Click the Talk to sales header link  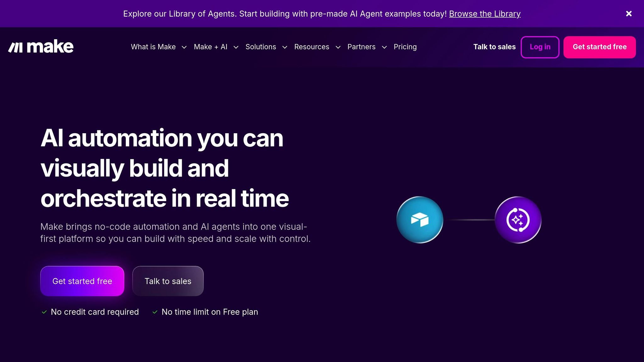click(494, 47)
